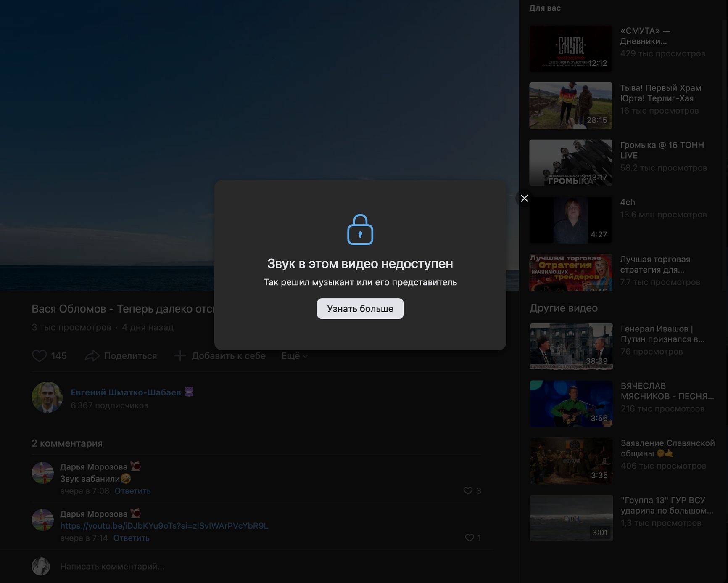Click your avatar beside the comment field
728x583 pixels.
click(41, 566)
